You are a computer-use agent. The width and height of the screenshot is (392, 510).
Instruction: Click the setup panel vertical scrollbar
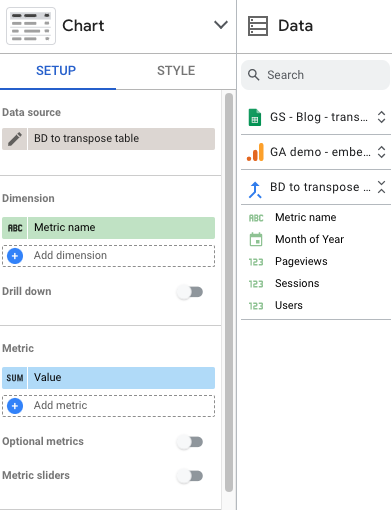pos(229,293)
